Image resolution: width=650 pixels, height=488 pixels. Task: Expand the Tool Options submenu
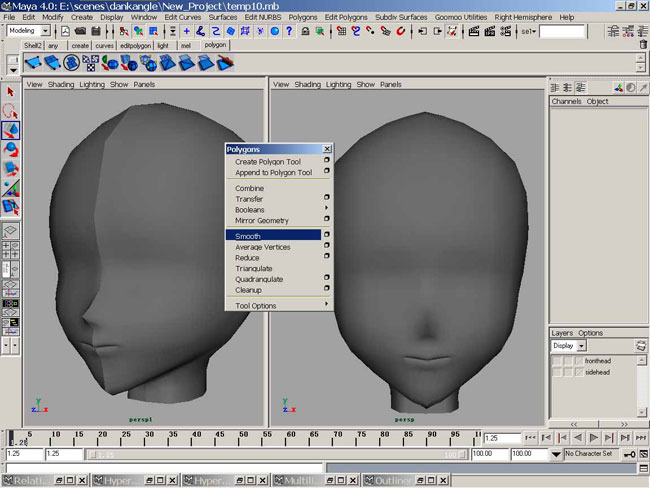tap(327, 304)
